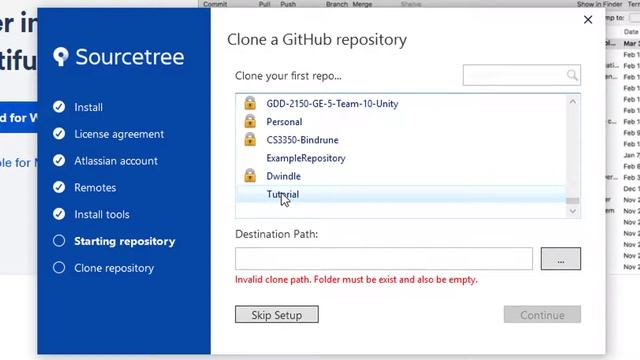The image size is (640, 360).
Task: Click the Destination Path text field
Action: (x=384, y=258)
